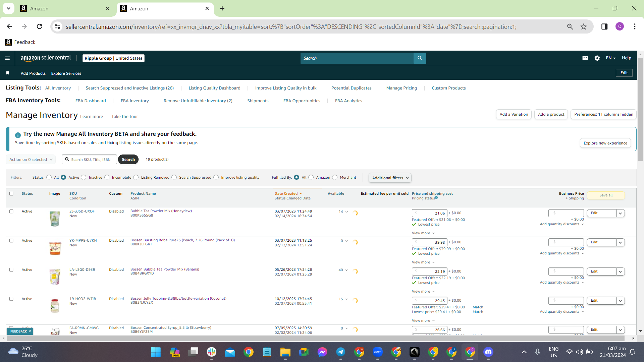644x362 pixels.
Task: Open File Explorer from the taskbar
Action: pos(285,352)
